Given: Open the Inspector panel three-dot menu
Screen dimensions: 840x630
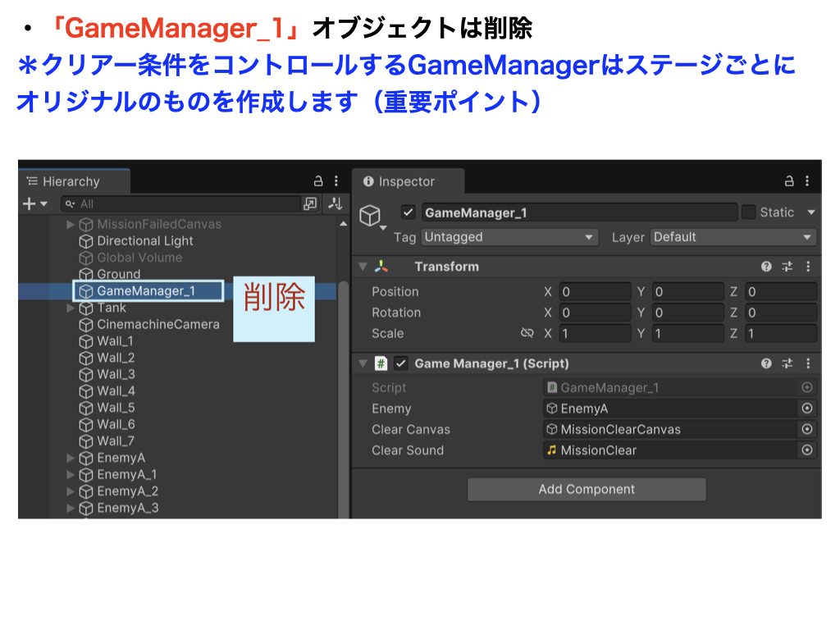Looking at the screenshot, I should (808, 181).
